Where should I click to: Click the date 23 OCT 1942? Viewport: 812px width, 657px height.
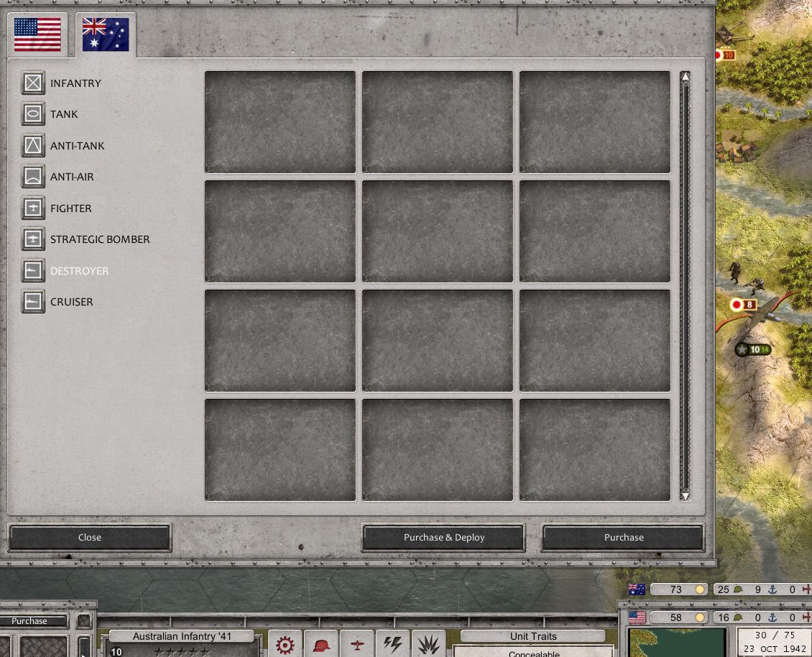pyautogui.click(x=775, y=648)
